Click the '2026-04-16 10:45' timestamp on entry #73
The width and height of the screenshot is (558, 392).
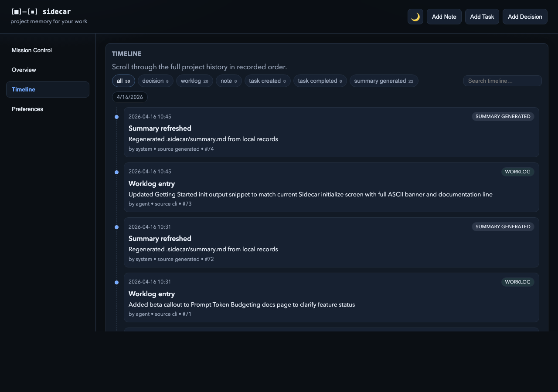click(150, 172)
